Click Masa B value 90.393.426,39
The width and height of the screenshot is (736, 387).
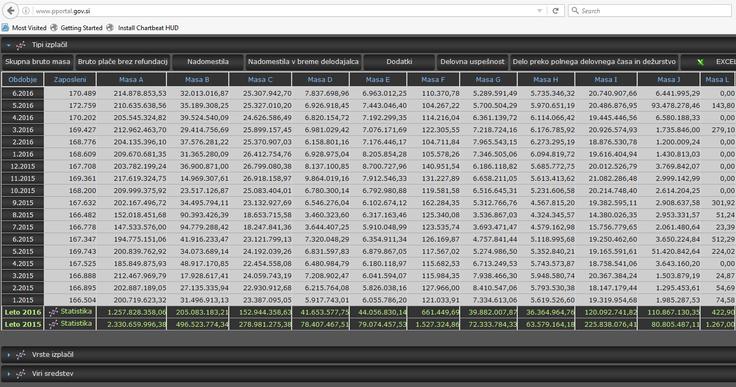[204, 215]
